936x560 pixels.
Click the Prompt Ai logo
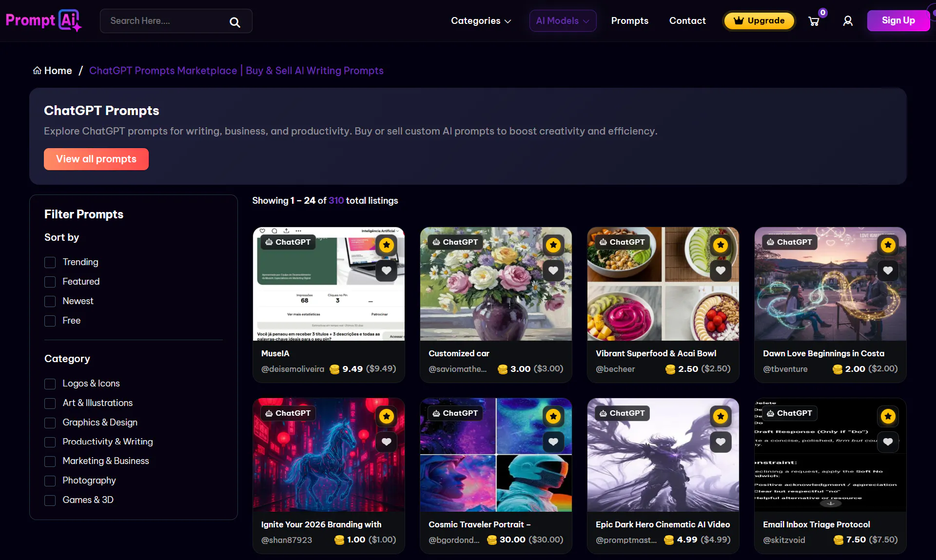[x=43, y=20]
